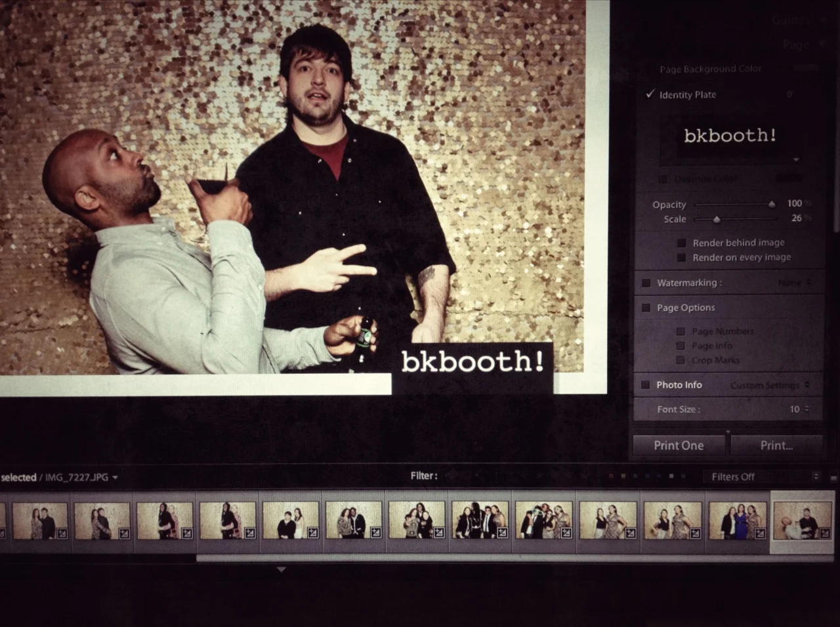Open the Override Color swatch

point(789,178)
